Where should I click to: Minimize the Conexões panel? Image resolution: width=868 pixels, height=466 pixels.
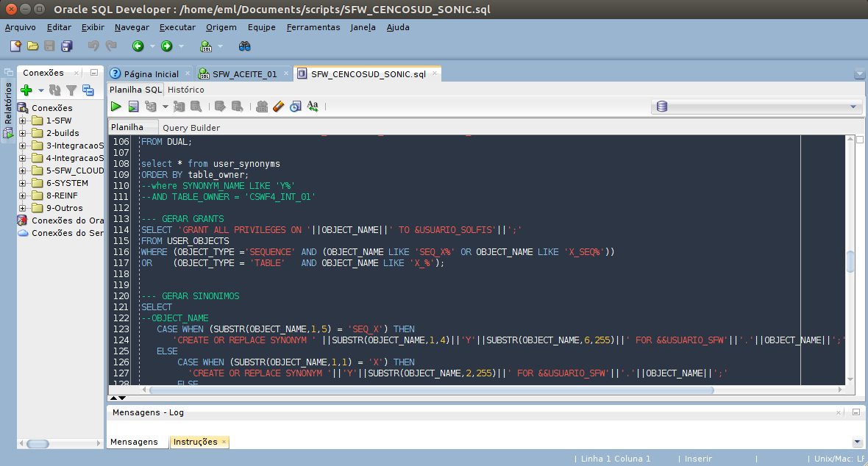click(94, 73)
